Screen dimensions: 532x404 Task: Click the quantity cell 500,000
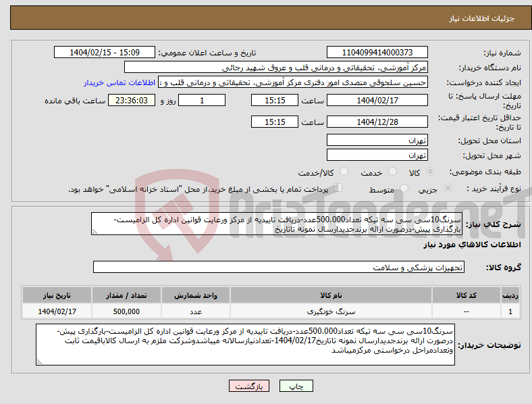point(126,311)
